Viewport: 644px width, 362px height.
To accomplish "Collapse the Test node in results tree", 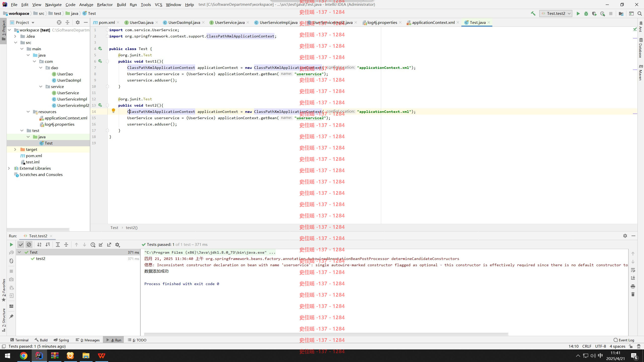I will point(19,252).
